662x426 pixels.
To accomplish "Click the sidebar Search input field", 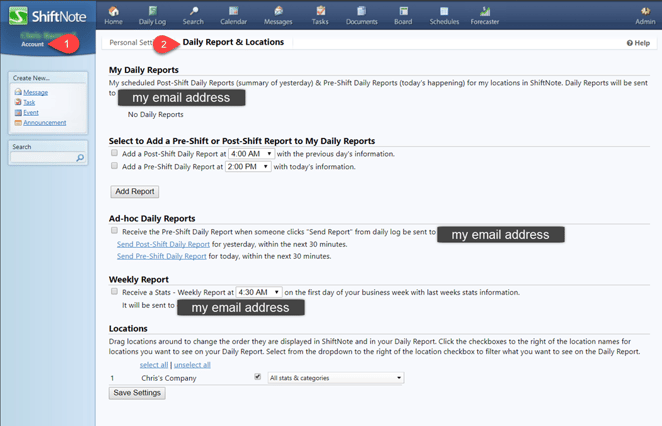I will (43, 158).
